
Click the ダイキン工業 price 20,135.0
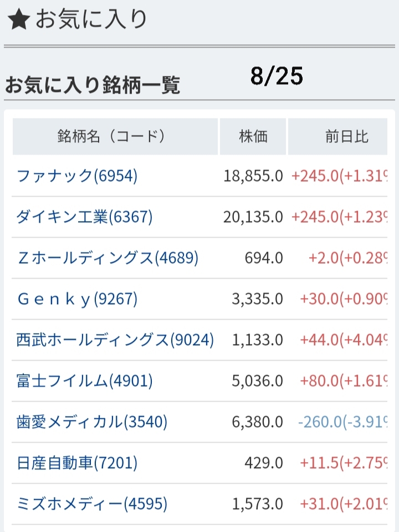coord(253,217)
